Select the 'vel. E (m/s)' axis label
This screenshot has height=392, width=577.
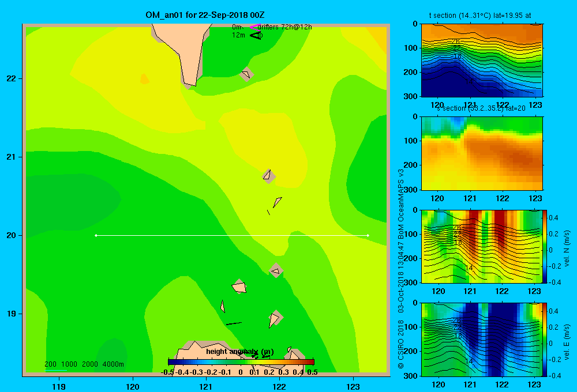pos(567,342)
